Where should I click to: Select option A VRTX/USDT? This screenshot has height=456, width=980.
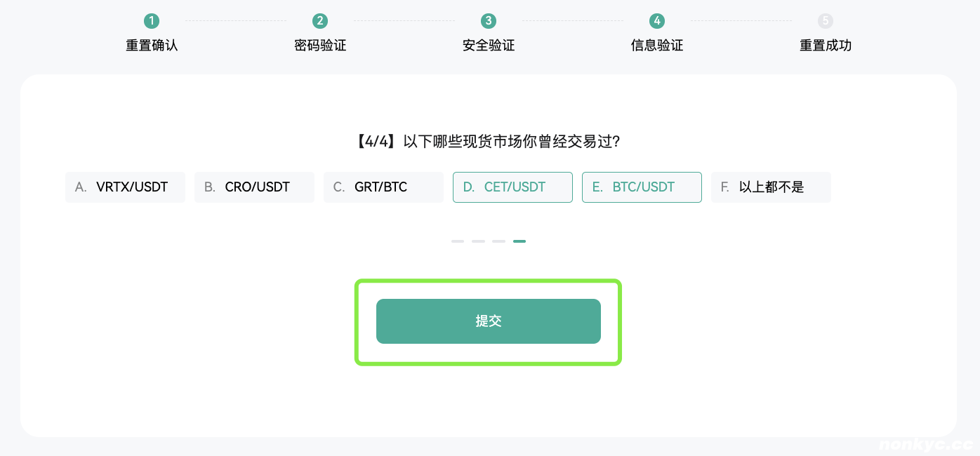coord(125,187)
